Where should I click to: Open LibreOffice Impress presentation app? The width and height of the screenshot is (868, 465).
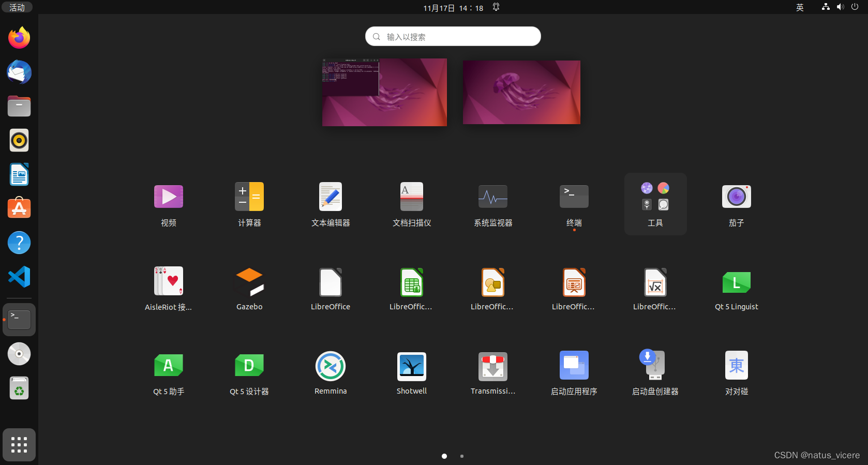(574, 288)
